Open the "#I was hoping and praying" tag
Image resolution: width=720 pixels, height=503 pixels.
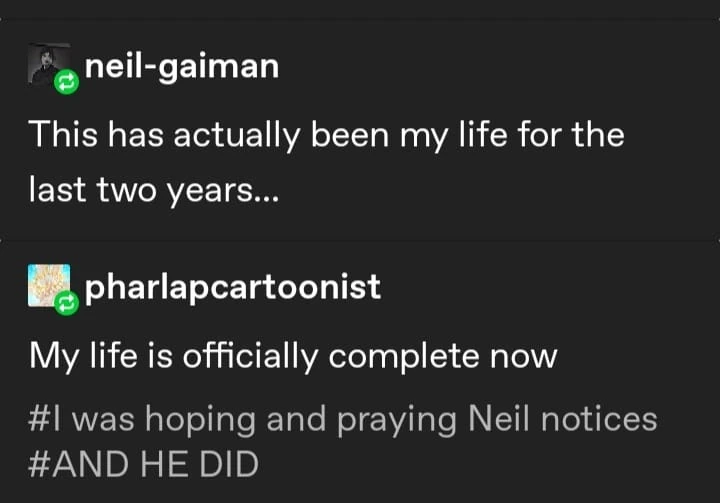tap(342, 418)
